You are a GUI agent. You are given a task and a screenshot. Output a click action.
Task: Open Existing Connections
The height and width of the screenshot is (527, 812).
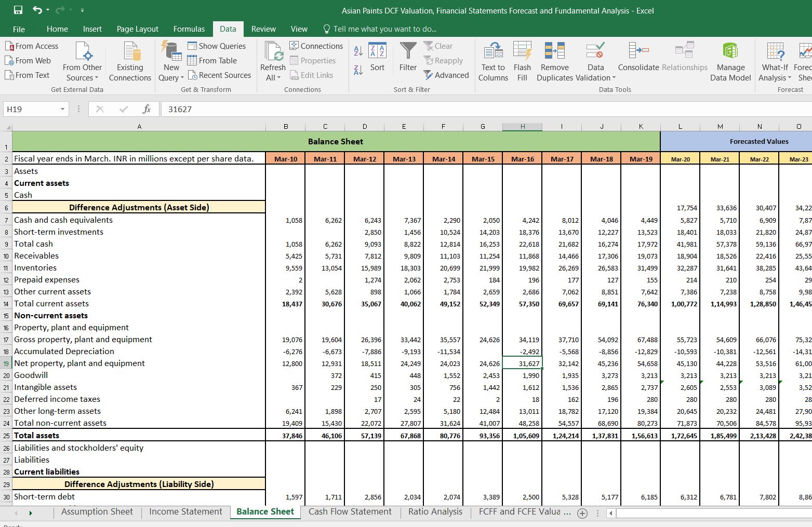click(x=130, y=61)
